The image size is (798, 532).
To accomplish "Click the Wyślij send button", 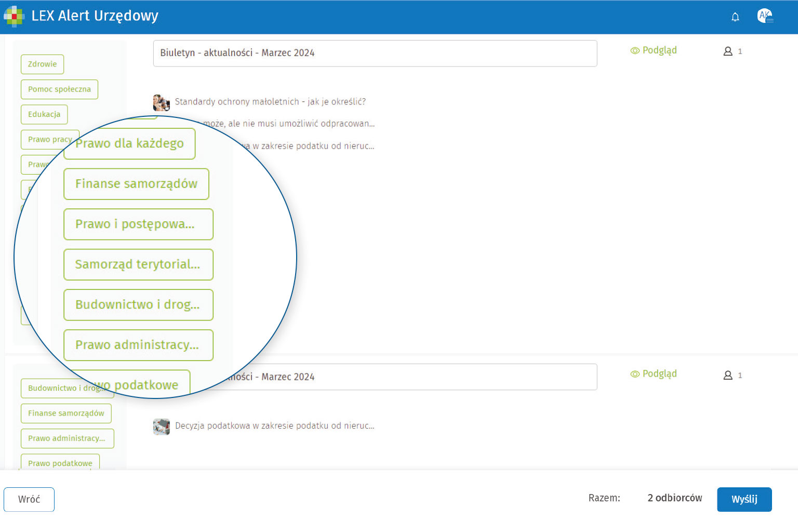I will (744, 499).
